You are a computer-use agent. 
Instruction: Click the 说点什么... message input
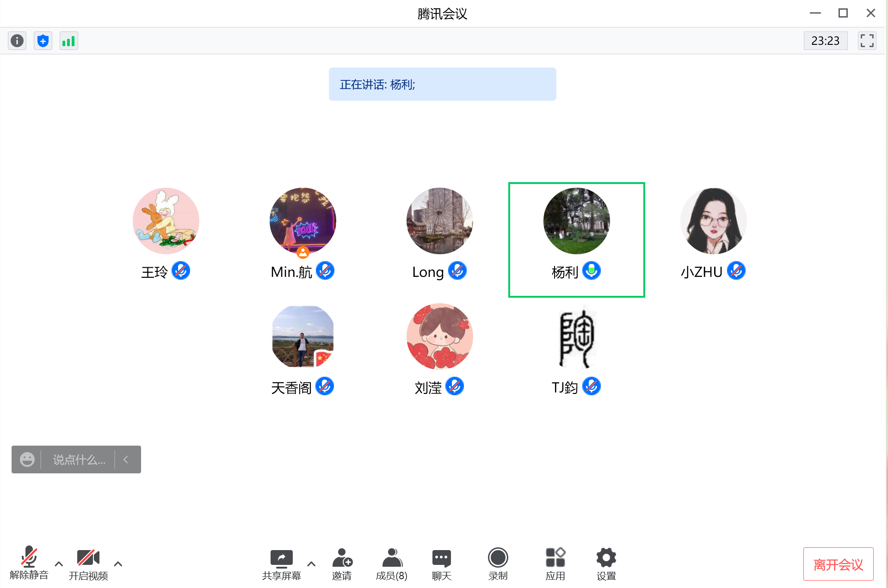[x=79, y=459]
